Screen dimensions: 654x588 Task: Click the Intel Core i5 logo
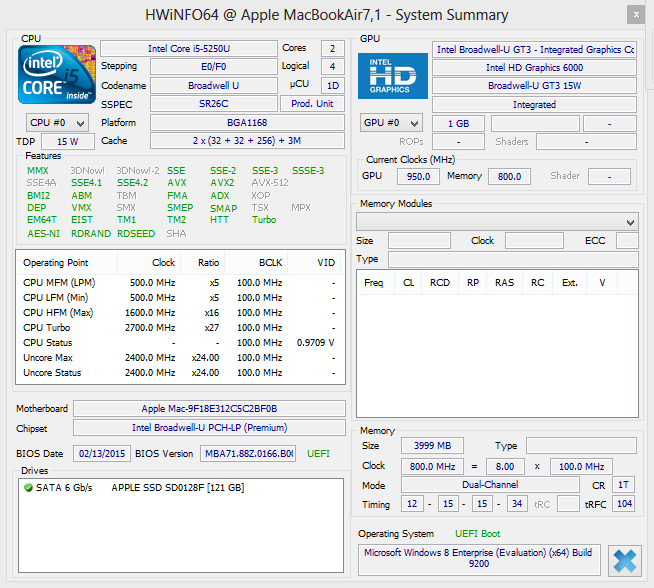pyautogui.click(x=57, y=74)
